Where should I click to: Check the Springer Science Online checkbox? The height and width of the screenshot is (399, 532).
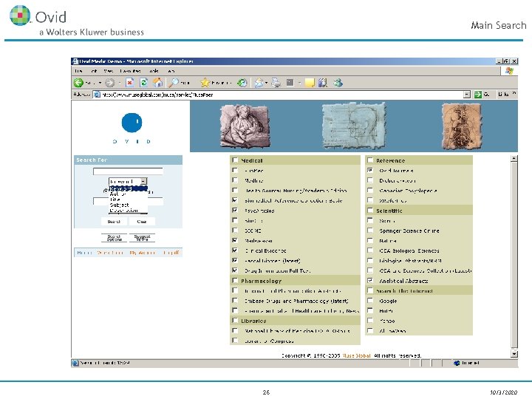tap(370, 231)
